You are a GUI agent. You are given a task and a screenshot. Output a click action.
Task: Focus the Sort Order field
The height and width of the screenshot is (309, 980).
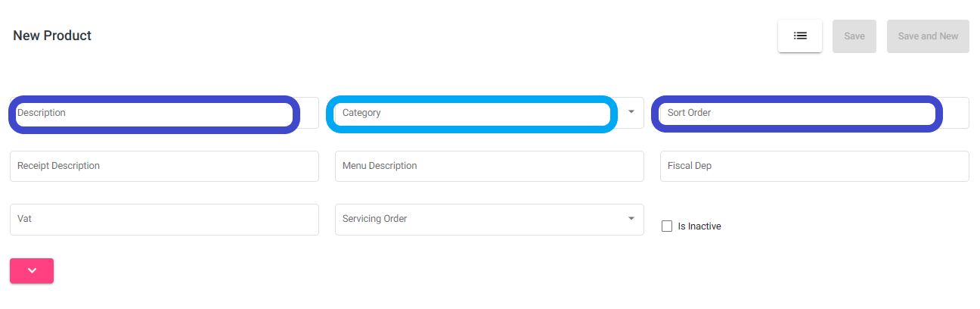pos(814,113)
